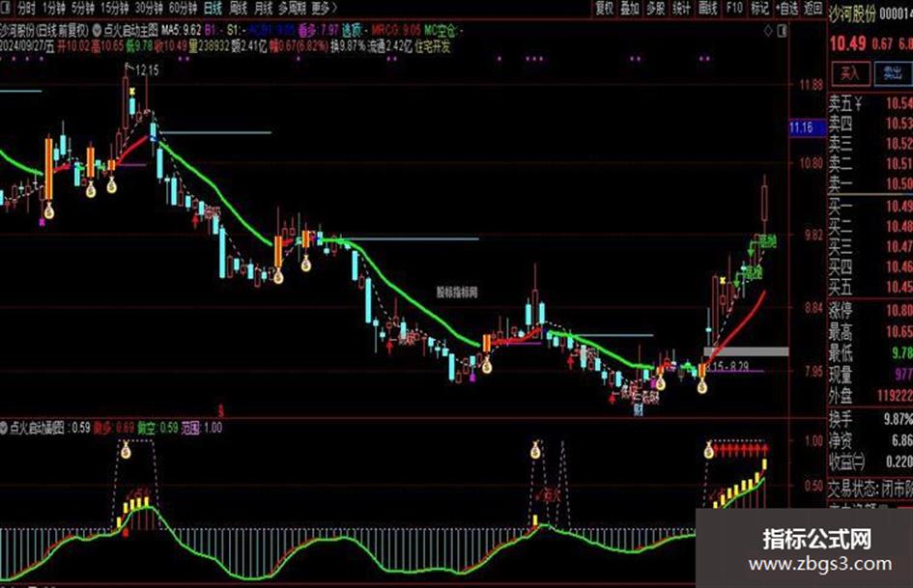Click 收益(二) earnings row
Image resolution: width=913 pixels, height=588 pixels.
(x=870, y=462)
